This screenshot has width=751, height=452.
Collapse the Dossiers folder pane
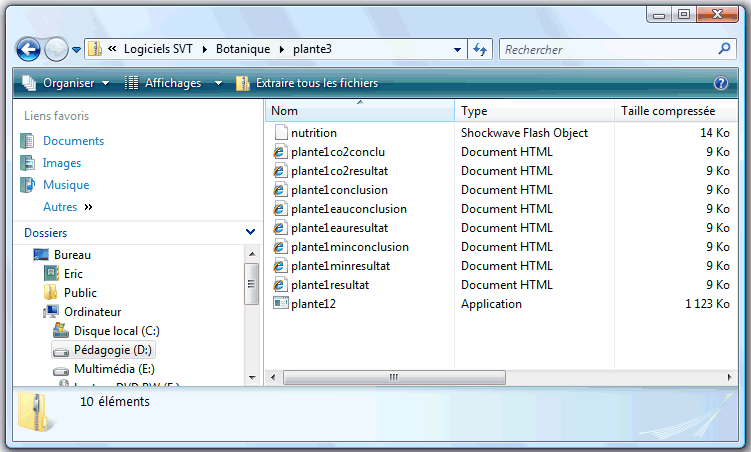(250, 232)
